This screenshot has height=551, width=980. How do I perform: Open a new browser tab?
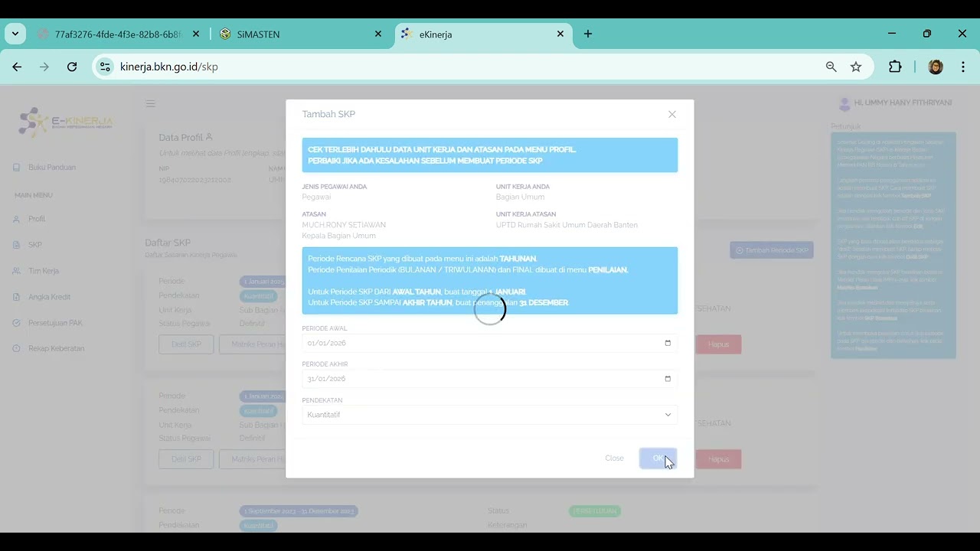[588, 34]
